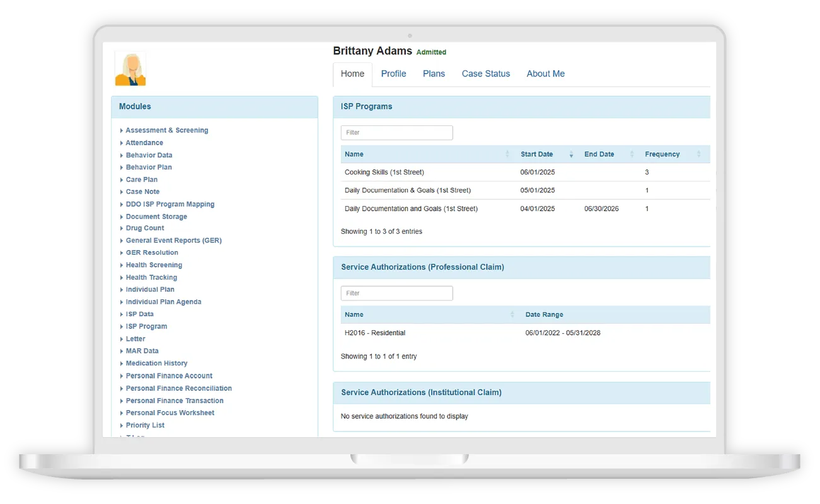Select the H2016 - Residential authorization row
This screenshot has height=504, width=820.
click(x=375, y=333)
